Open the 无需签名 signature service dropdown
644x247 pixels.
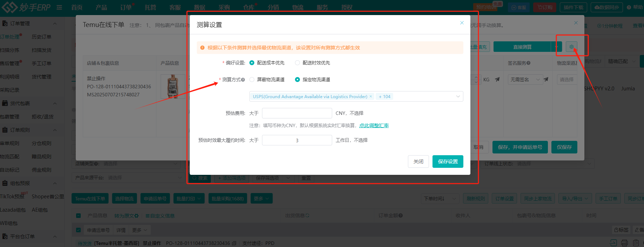pos(525,80)
